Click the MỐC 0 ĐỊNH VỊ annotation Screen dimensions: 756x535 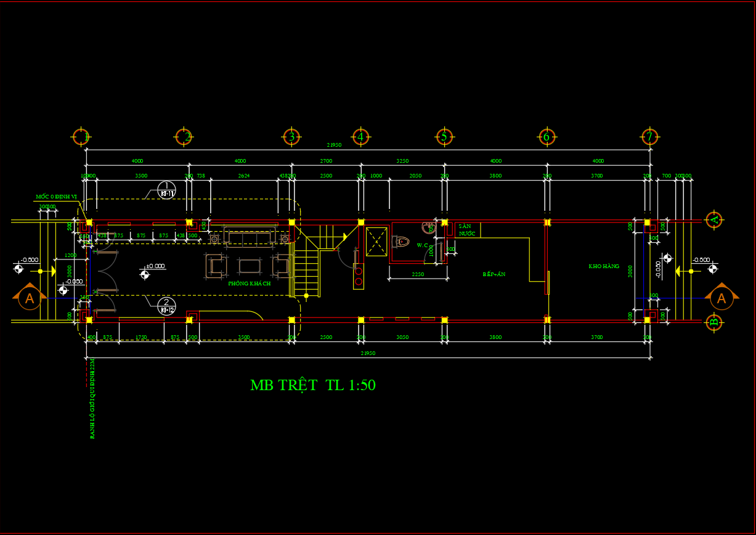tap(55, 197)
